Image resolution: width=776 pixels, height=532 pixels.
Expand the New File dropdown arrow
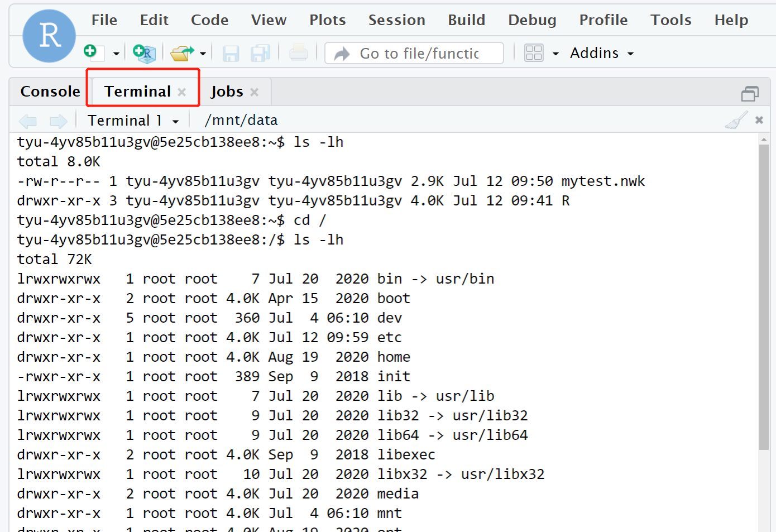116,54
